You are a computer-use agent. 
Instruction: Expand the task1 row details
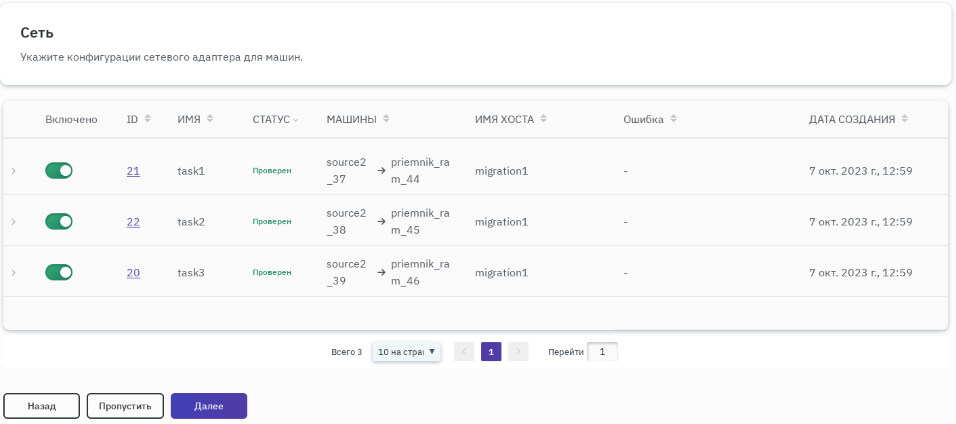point(14,171)
